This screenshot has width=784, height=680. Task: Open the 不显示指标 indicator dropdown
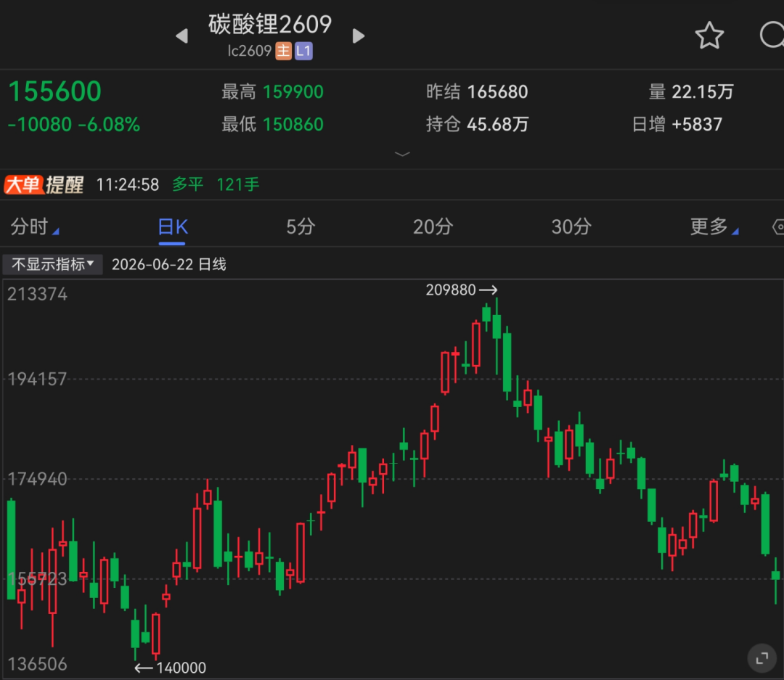(x=52, y=264)
